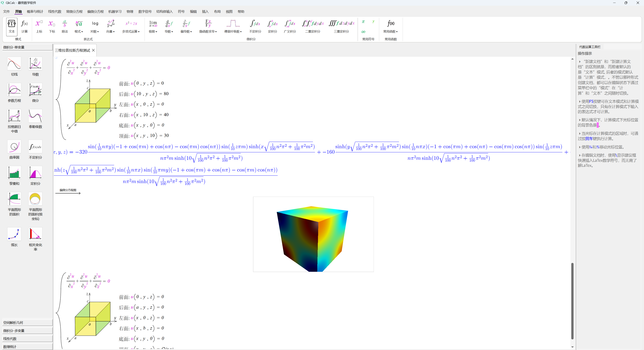Image resolution: width=644 pixels, height=350 pixels.
Task: Open the 线性代数 menu
Action: (x=55, y=12)
